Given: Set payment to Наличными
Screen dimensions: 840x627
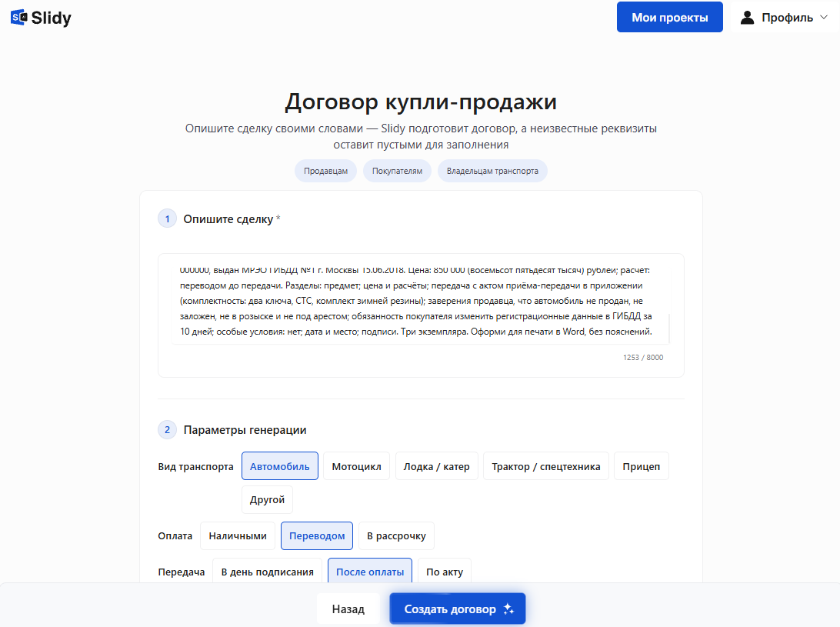Looking at the screenshot, I should [238, 536].
